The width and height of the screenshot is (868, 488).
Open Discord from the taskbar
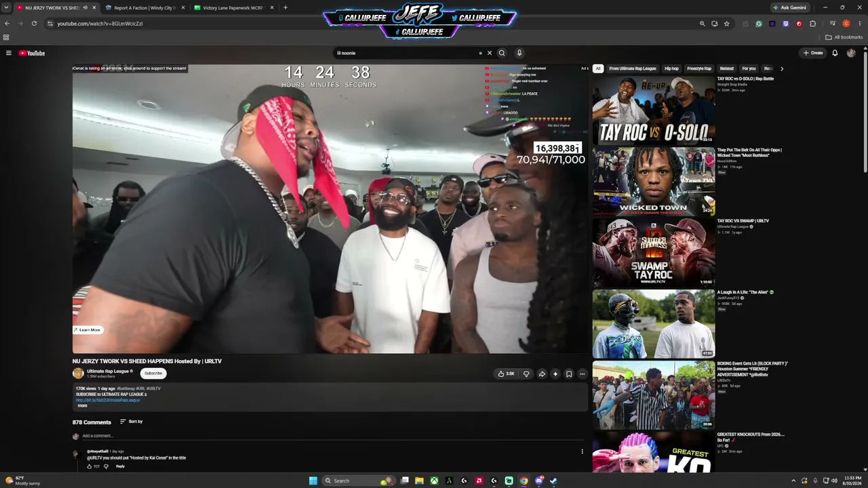(x=538, y=481)
